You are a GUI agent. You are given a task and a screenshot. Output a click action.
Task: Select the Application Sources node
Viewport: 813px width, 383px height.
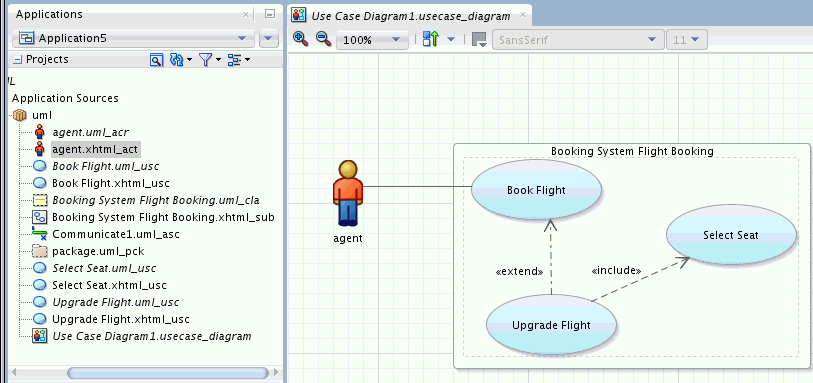coord(65,98)
